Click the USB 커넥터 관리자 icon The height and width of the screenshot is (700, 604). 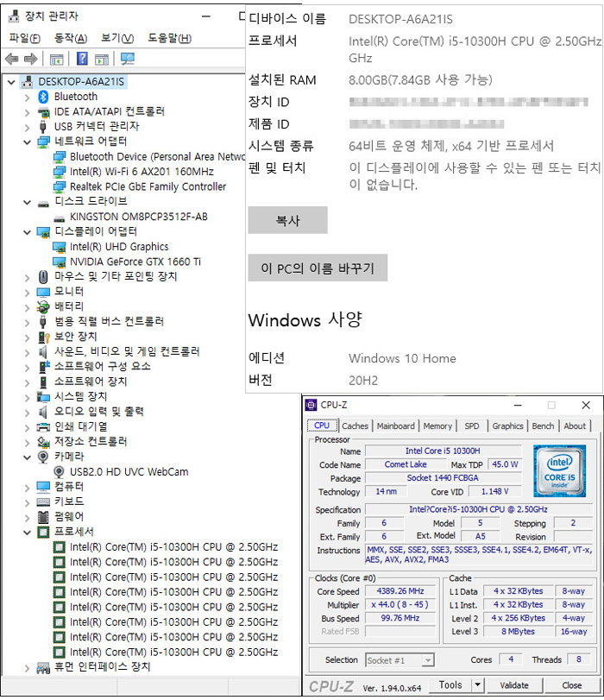tap(43, 127)
